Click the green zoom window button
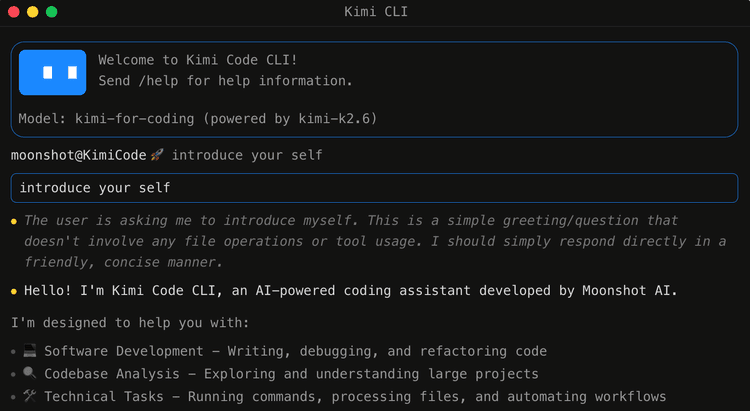 [52, 12]
